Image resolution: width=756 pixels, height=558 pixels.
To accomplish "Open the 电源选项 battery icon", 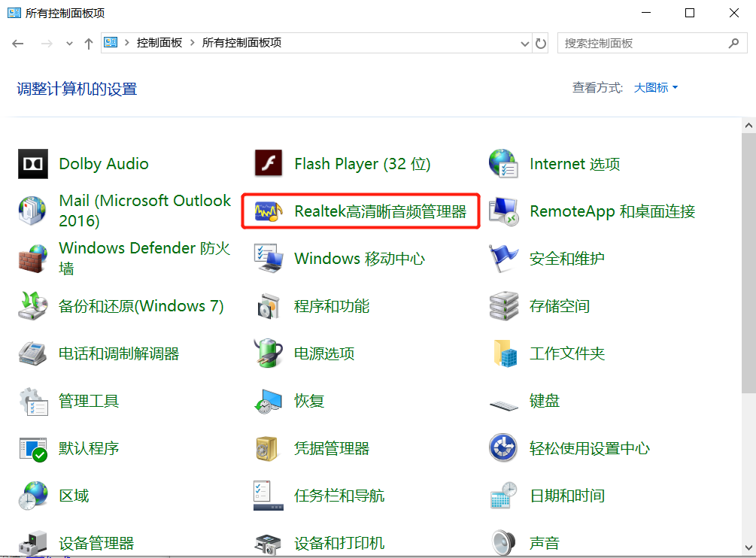I will click(268, 353).
